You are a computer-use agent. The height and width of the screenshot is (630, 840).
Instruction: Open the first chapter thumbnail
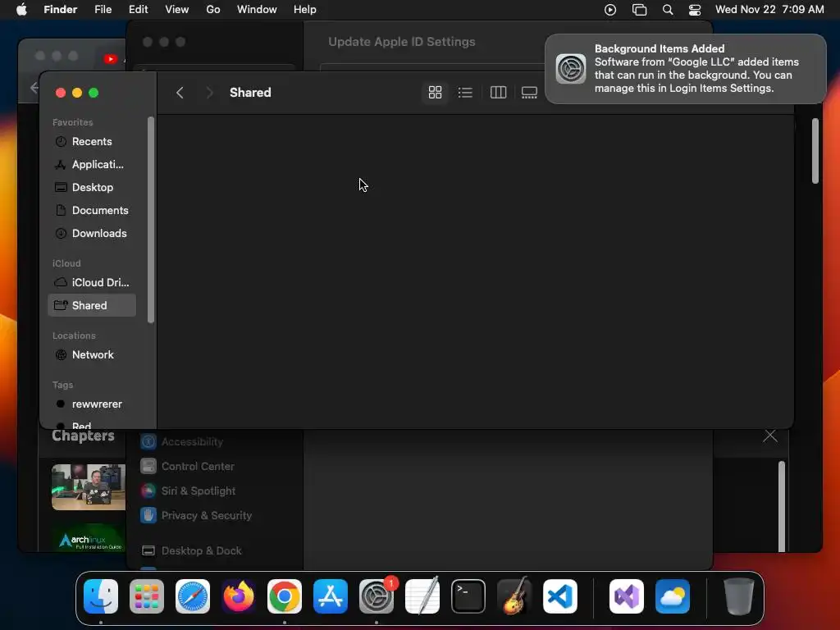pos(89,487)
